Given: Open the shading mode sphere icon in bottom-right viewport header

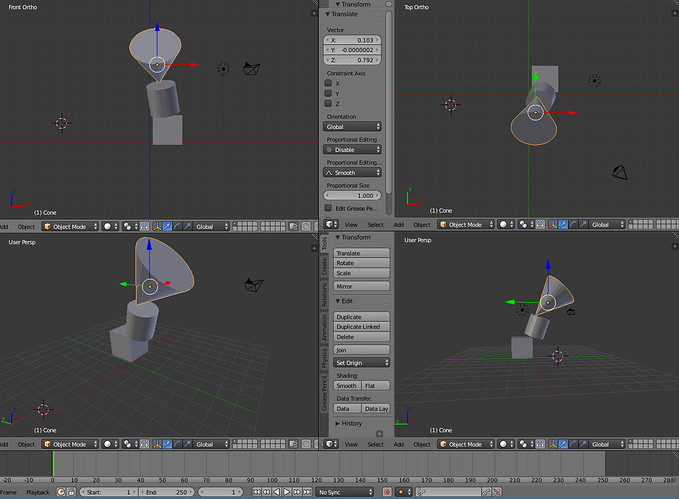Looking at the screenshot, I should 506,444.
